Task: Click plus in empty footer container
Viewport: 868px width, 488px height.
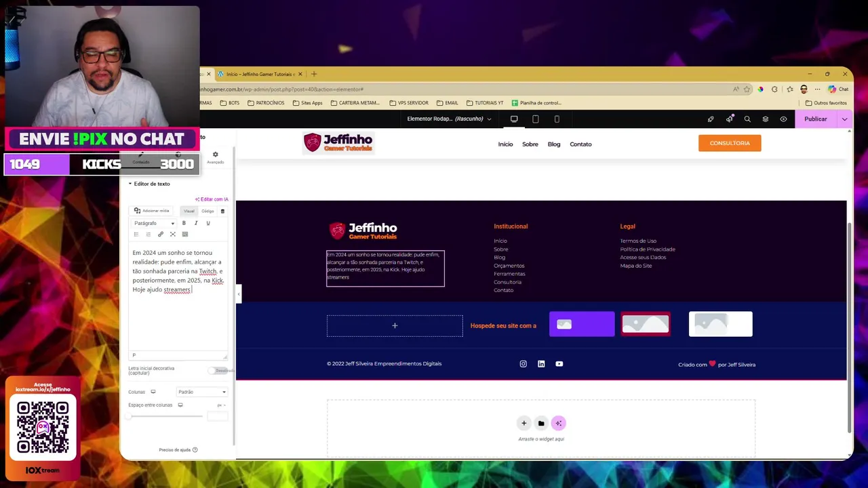Action: click(x=395, y=326)
